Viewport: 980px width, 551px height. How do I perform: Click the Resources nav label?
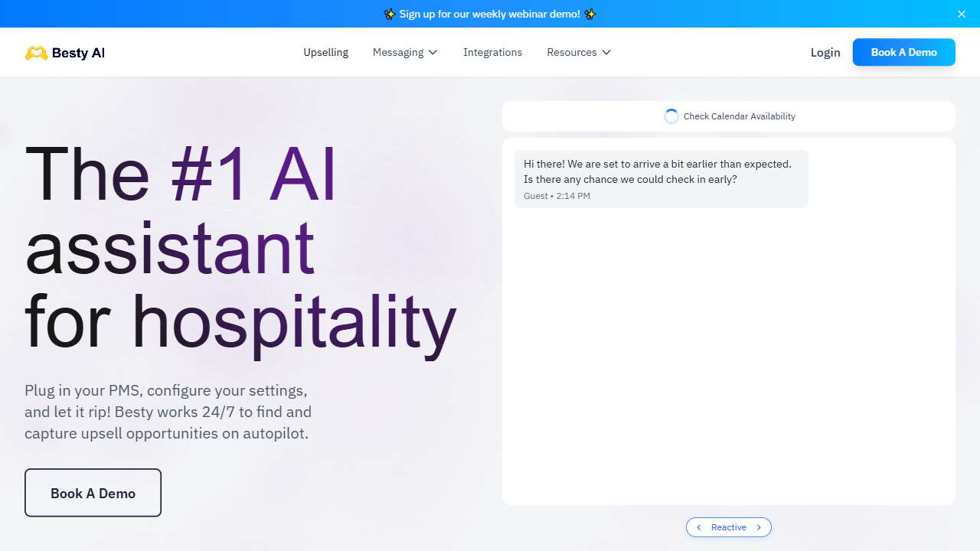coord(571,52)
